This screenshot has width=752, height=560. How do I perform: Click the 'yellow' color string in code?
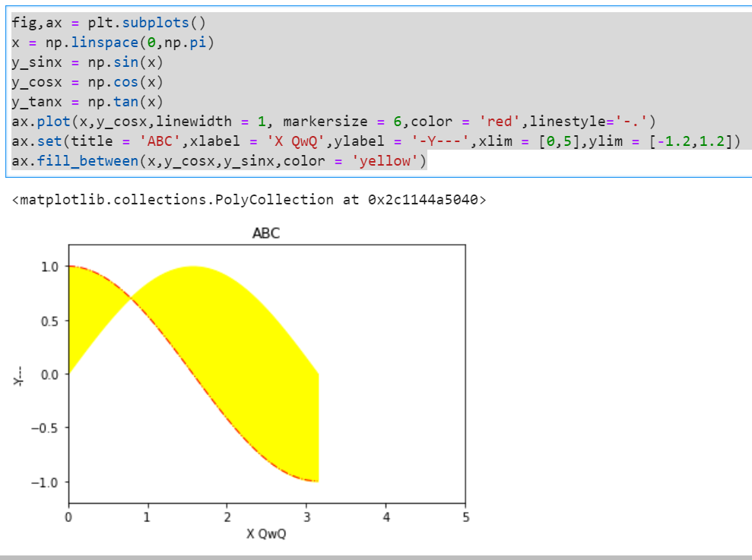coord(385,160)
